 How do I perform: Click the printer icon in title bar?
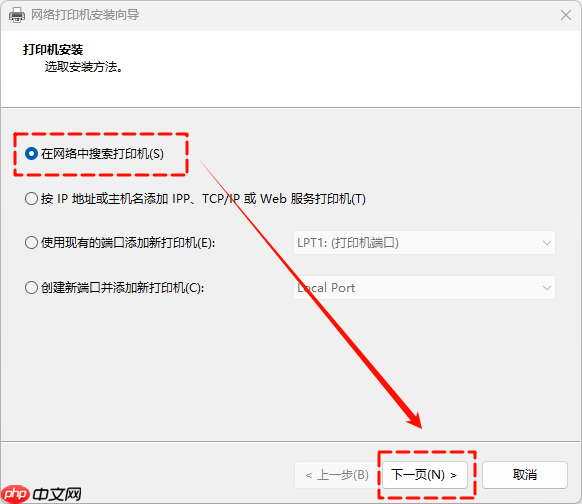(x=17, y=15)
